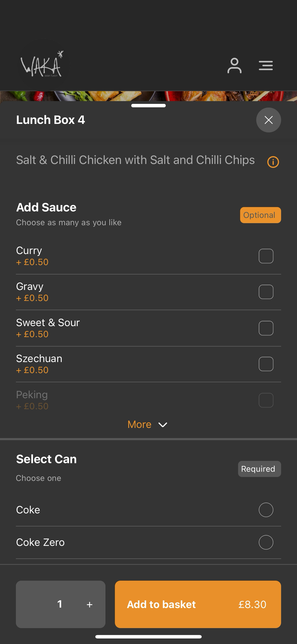Click the chevron next to More
This screenshot has width=297, height=644.
(x=163, y=425)
